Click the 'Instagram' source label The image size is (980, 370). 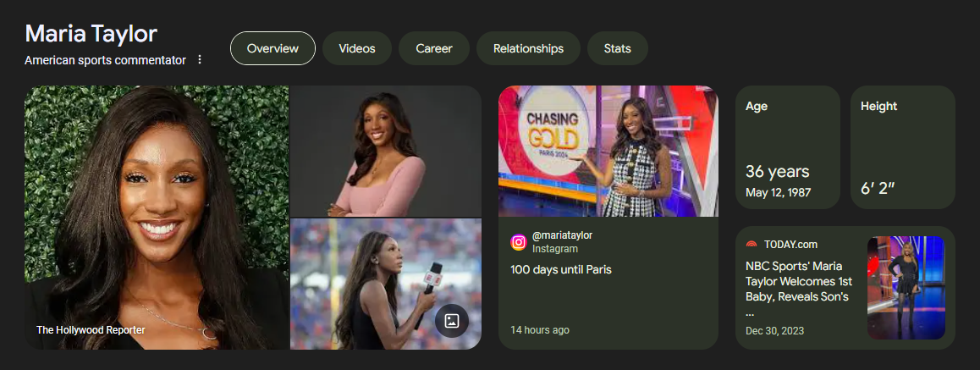pos(555,249)
